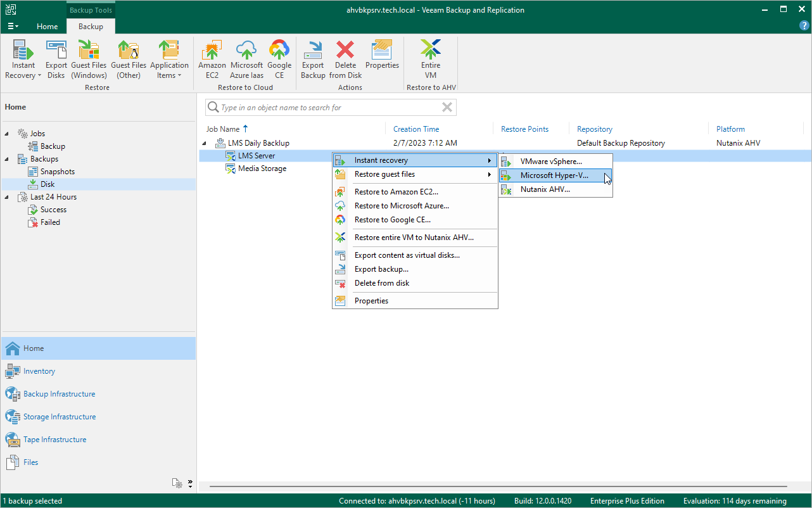This screenshot has width=812, height=508.
Task: Choose Instant recovery in context menu
Action: pos(415,160)
